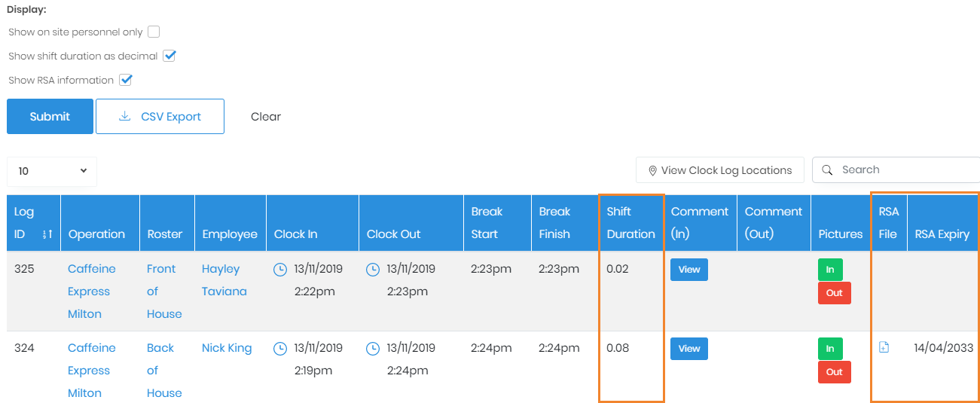The height and width of the screenshot is (403, 980).
Task: Enable Show on site personnel only checkbox
Action: pyautogui.click(x=154, y=32)
